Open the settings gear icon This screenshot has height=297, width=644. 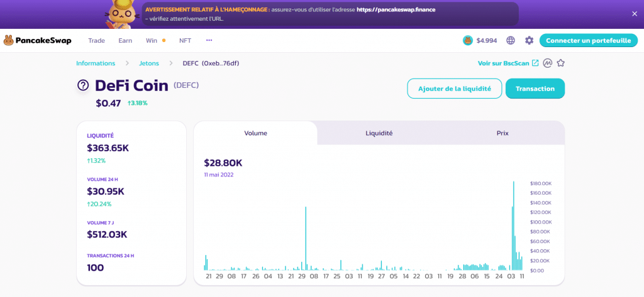coord(529,40)
